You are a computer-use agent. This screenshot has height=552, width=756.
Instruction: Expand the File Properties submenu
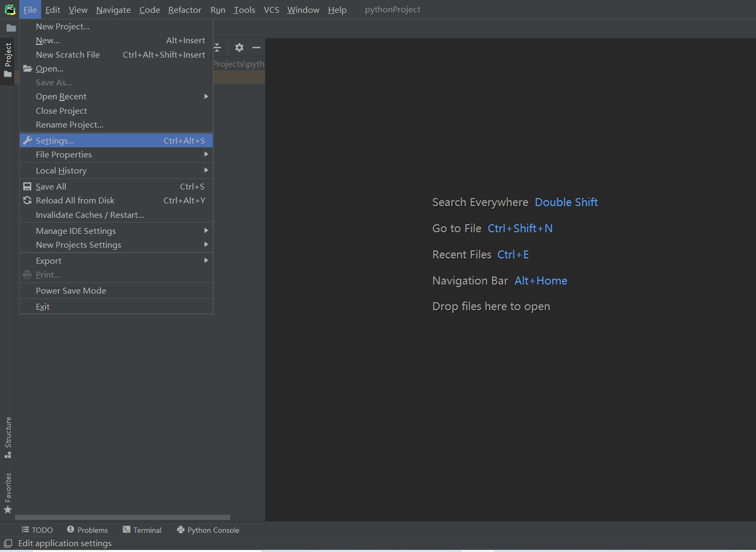tap(116, 154)
